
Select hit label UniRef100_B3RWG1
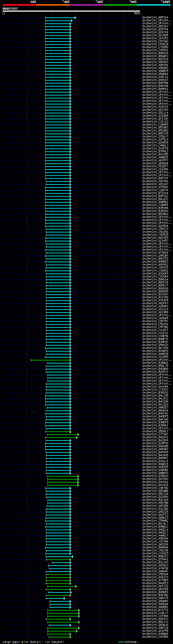(x=155, y=363)
